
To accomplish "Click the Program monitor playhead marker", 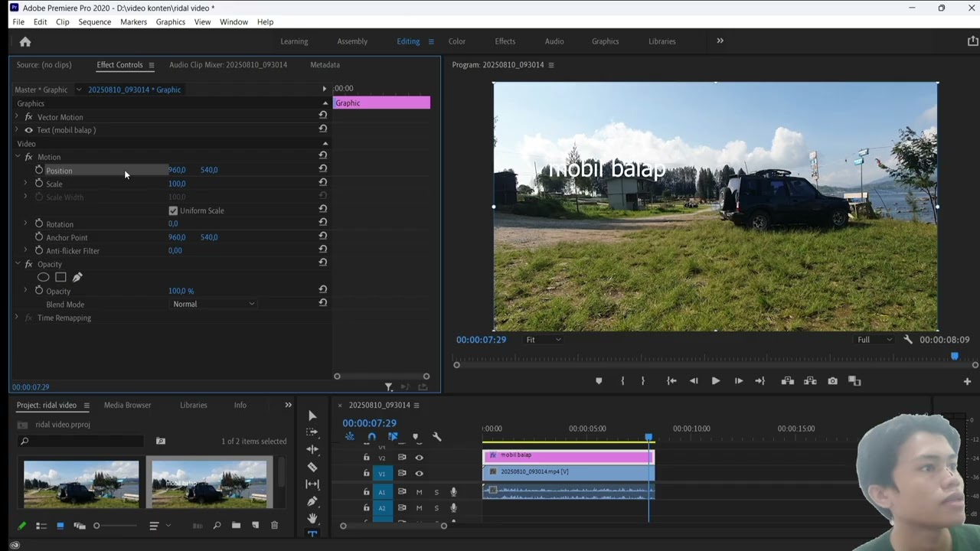I will click(x=955, y=356).
